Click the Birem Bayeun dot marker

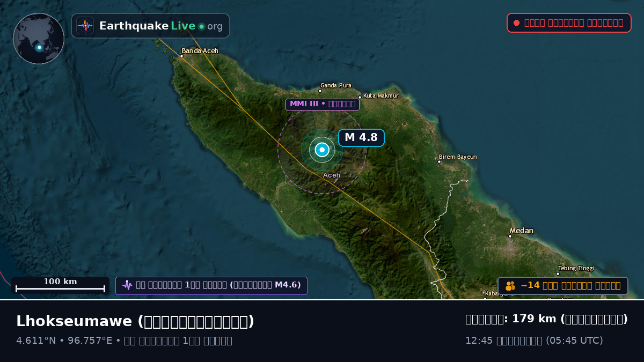[x=439, y=162]
